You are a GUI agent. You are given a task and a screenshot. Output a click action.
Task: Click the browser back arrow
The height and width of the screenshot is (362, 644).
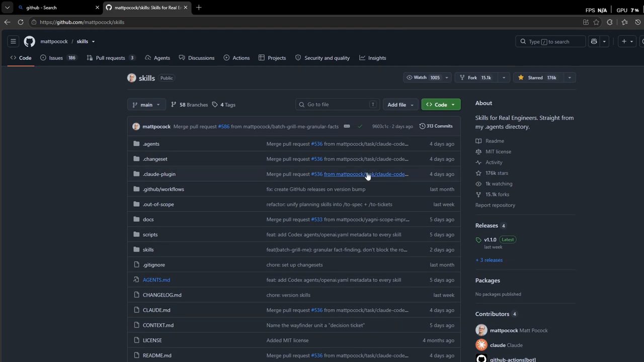pos(7,22)
